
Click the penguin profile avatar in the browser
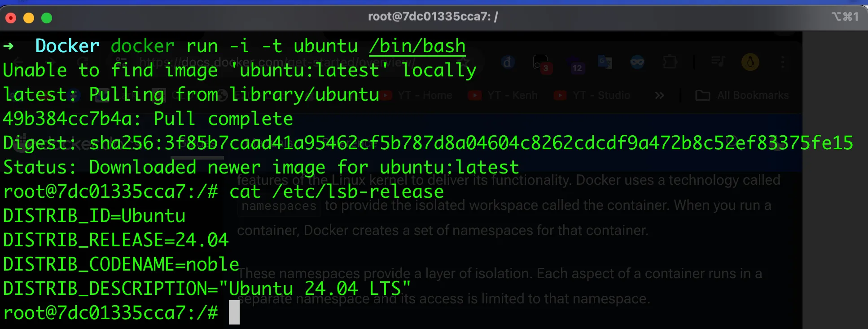coord(750,62)
